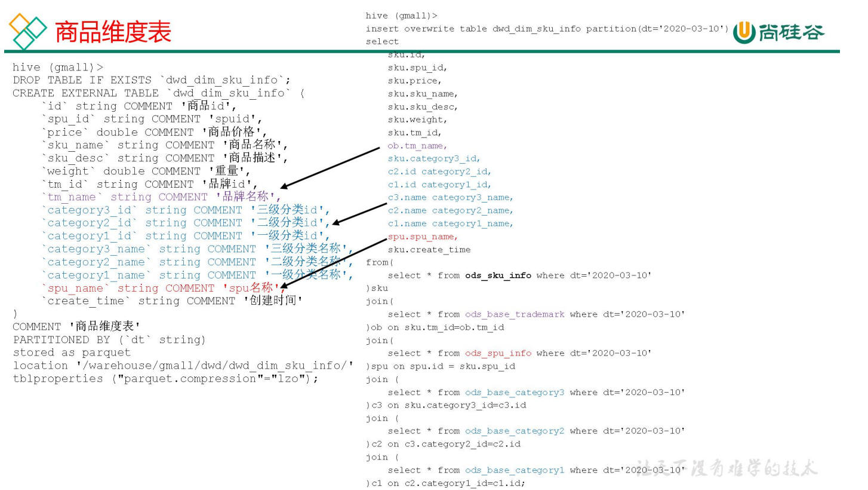868x490 pixels.
Task: Click sku.weight in the select list
Action: [418, 120]
